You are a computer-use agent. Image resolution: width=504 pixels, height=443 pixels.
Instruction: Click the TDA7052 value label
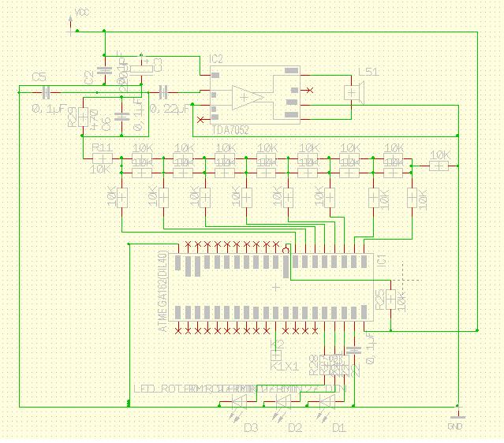click(x=230, y=130)
